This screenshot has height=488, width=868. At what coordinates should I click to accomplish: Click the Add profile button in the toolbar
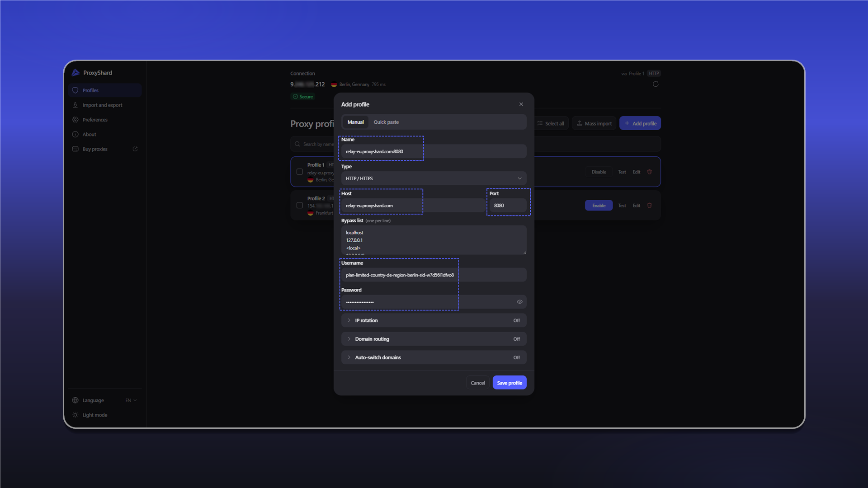[640, 123]
